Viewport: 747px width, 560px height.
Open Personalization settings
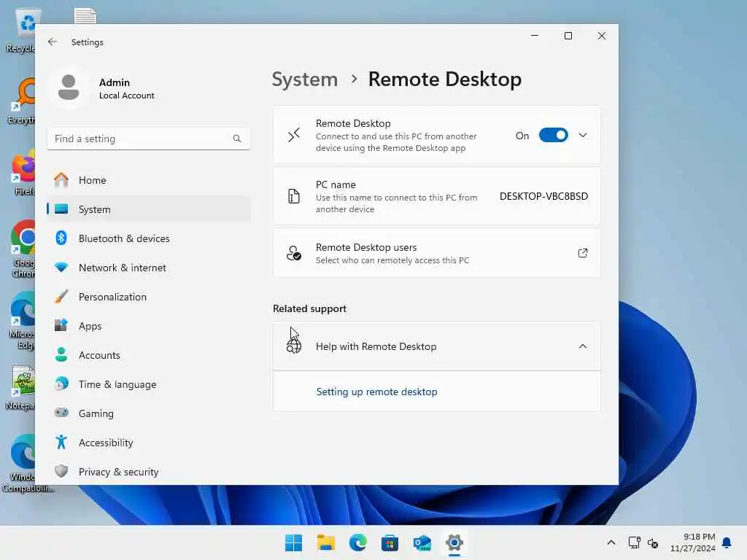(x=149, y=297)
